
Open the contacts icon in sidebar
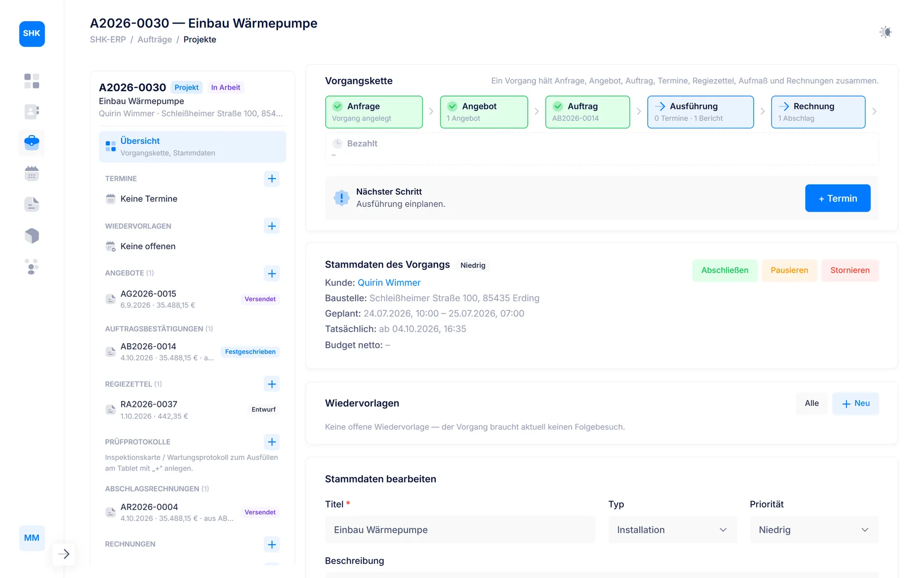click(32, 112)
